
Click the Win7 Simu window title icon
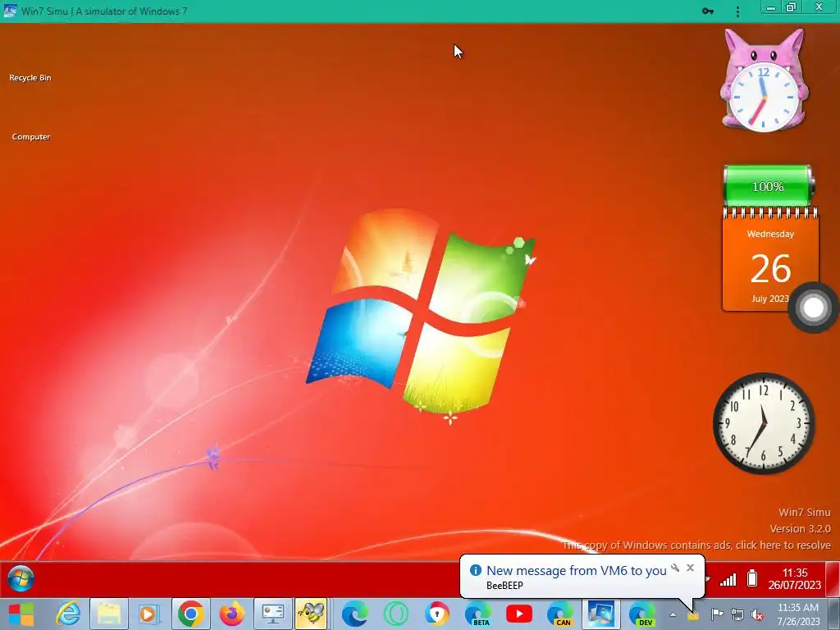tap(10, 11)
